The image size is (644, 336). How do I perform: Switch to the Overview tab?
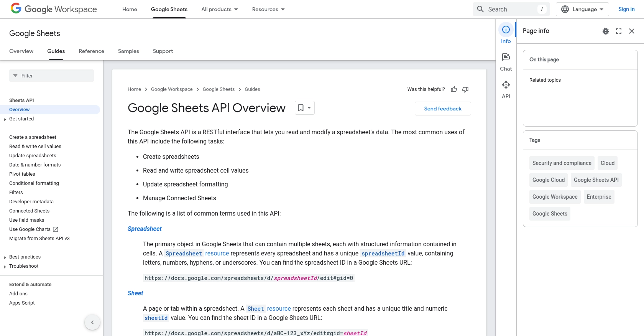[x=21, y=51]
